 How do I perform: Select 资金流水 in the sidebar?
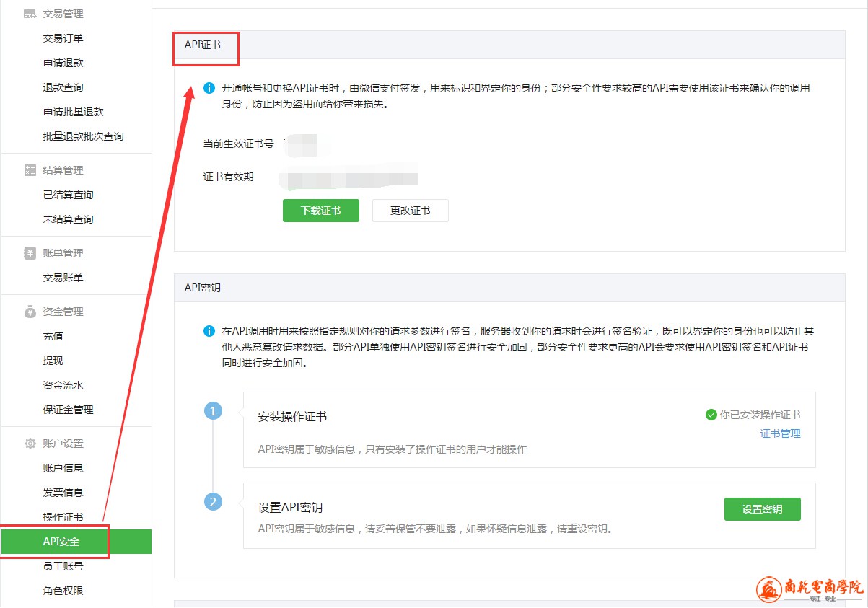(63, 385)
